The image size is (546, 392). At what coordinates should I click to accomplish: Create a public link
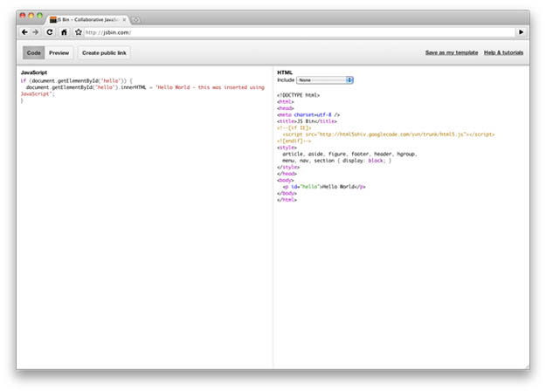[x=104, y=53]
